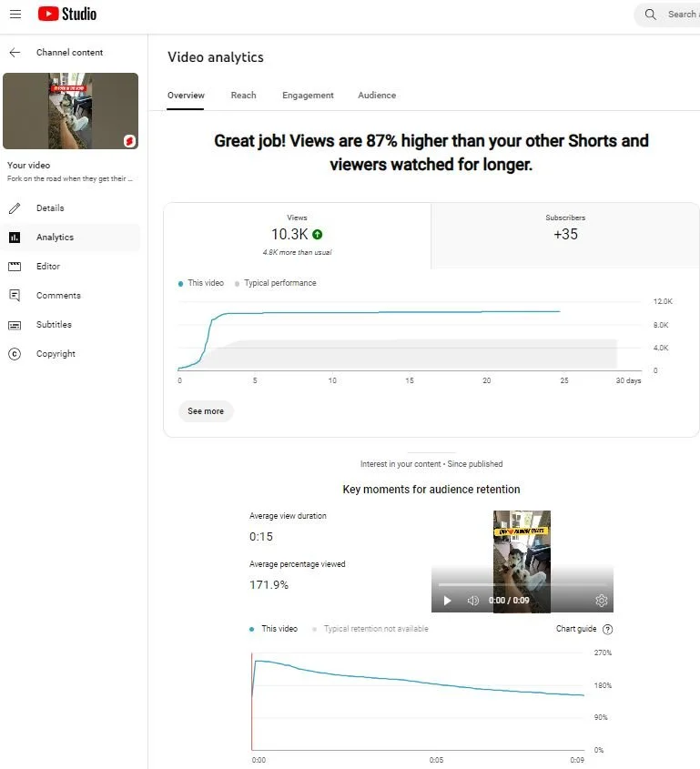Open the hamburger navigation menu
Screen dimensions: 700x769
(15, 15)
